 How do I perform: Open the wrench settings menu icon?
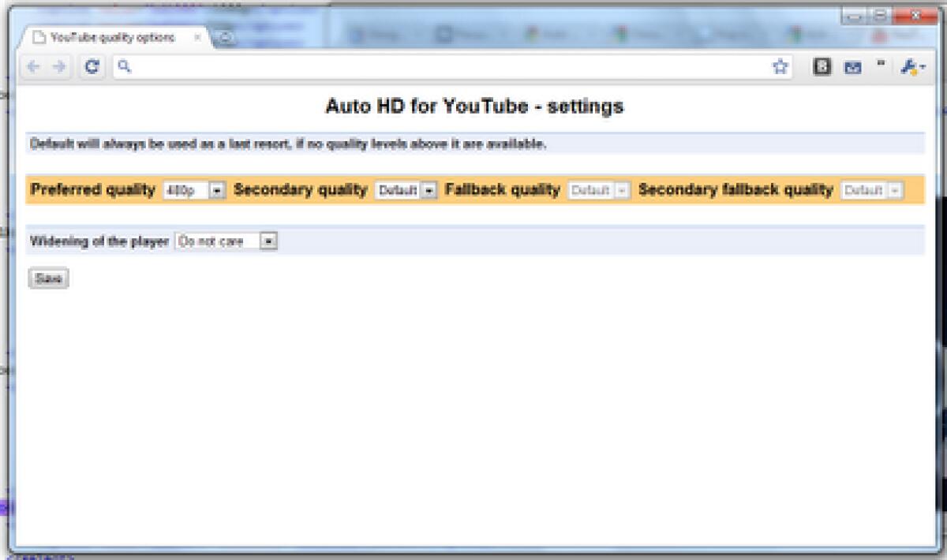912,68
